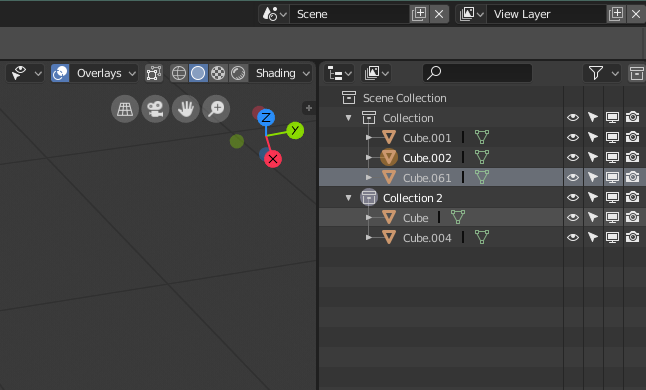This screenshot has height=390, width=646.
Task: Expand the viewport sidebar plus tab
Action: point(309,108)
